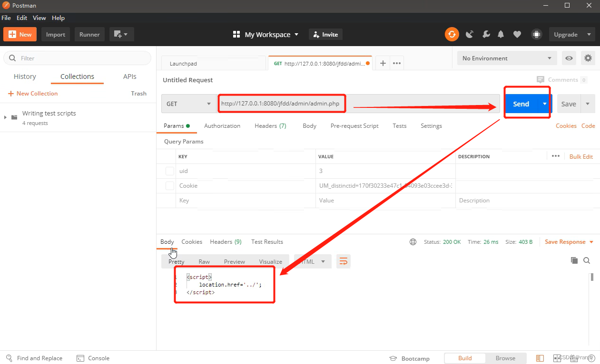Open the Tests tab

tap(400, 126)
